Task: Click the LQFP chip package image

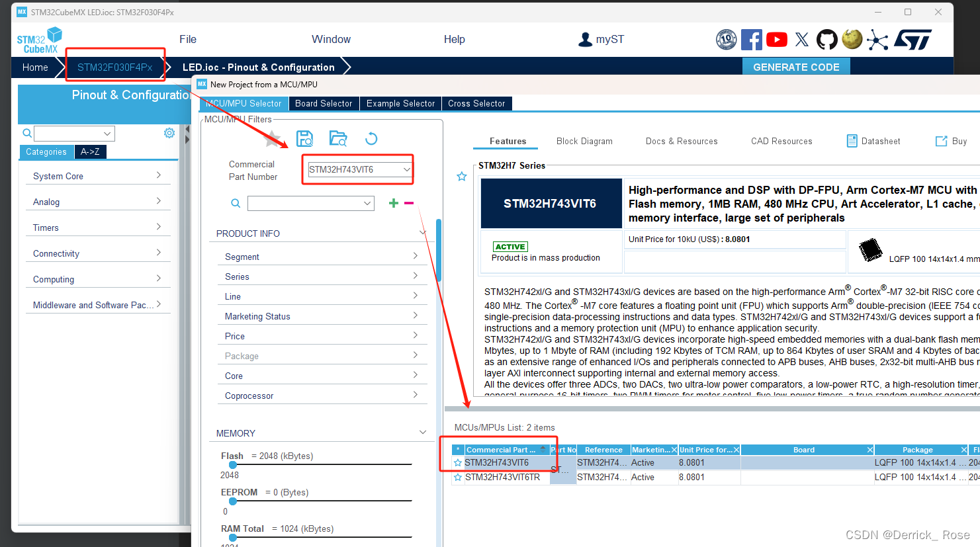Action: 870,250
